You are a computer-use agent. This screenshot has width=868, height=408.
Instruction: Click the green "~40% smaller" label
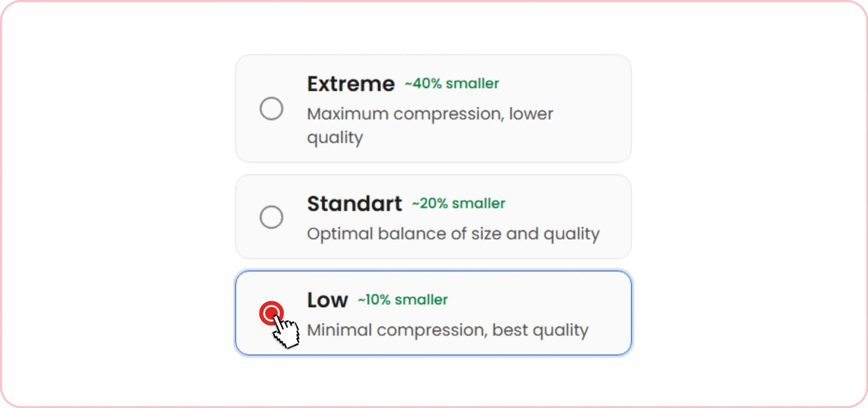452,83
